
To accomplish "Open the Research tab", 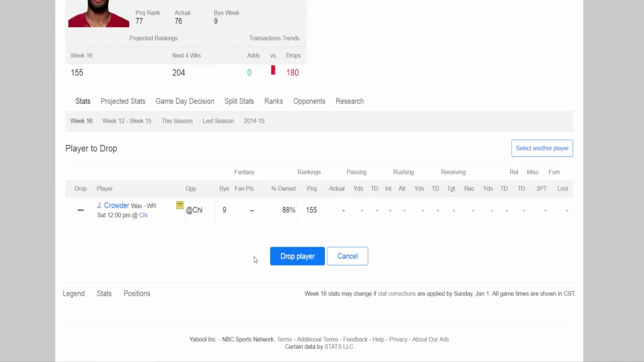I will pyautogui.click(x=350, y=101).
